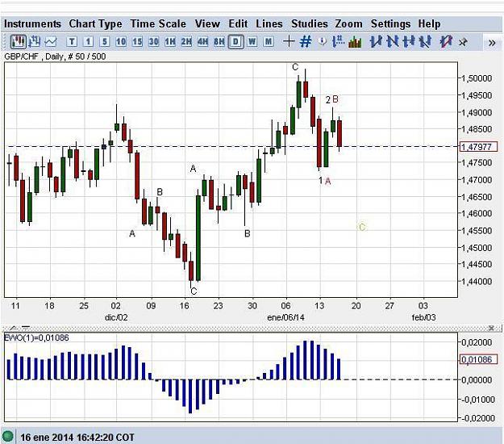504x444 pixels.
Task: Switch to 30-minute time scale
Action: (154, 42)
